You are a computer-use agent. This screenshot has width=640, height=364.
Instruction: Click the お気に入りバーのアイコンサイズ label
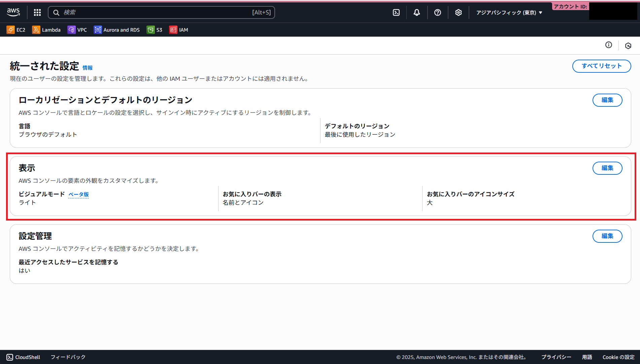471,194
